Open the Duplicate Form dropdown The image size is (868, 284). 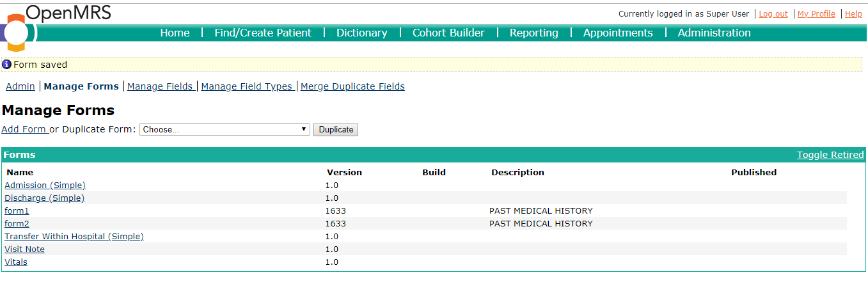[x=225, y=129]
